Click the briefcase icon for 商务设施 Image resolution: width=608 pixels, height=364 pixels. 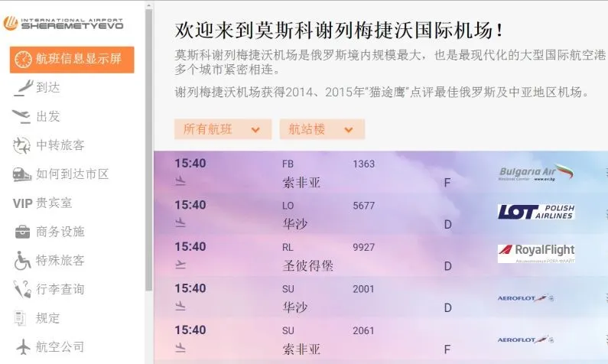pos(23,232)
